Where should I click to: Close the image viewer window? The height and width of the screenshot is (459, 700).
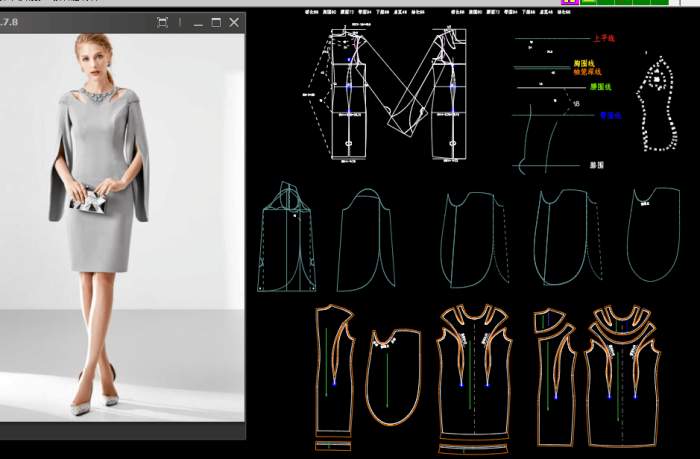pos(235,21)
